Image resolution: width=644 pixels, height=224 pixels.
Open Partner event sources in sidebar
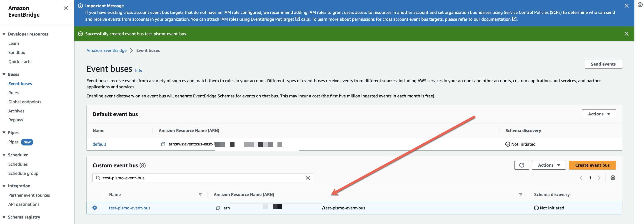(29, 195)
